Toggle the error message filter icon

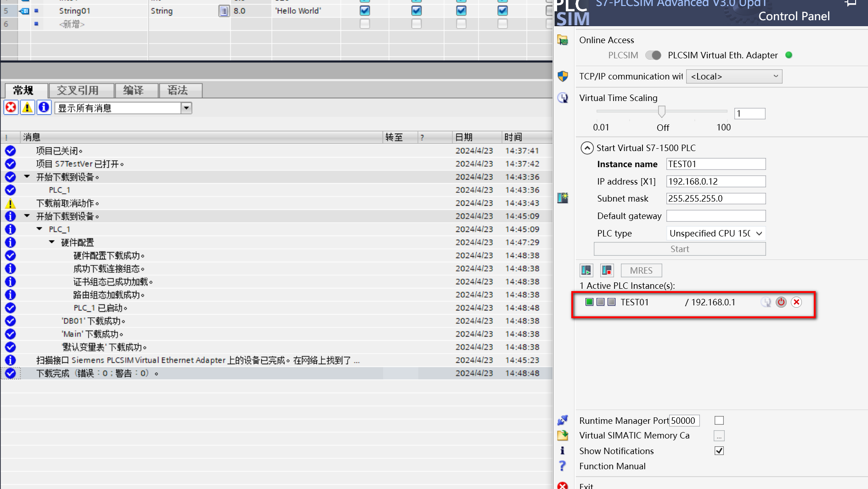[11, 107]
